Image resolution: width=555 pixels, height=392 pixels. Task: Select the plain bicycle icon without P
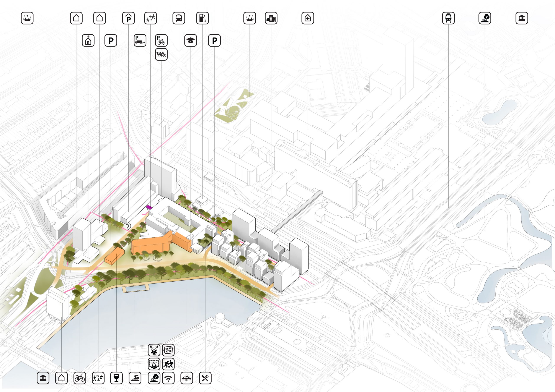tap(80, 378)
